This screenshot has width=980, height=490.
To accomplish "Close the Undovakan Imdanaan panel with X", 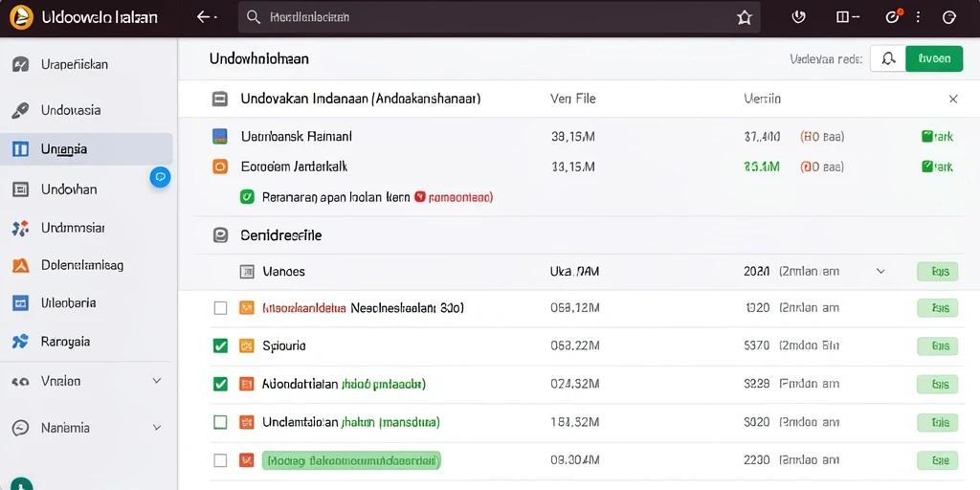I will pos(953,99).
